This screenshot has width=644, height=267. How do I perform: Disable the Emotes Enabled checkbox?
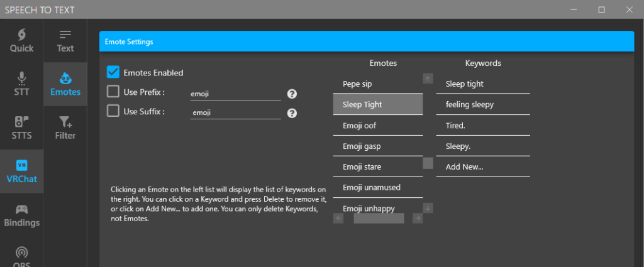(113, 72)
